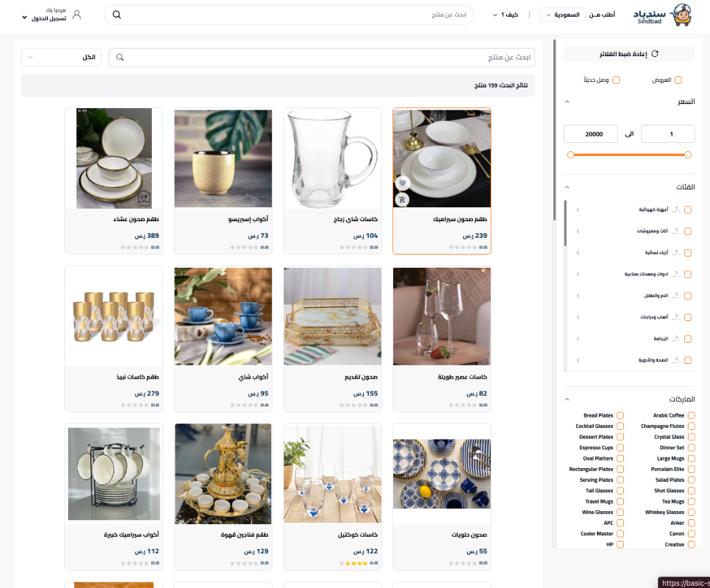Screen dimensions: 710x588
Task: Check the Whiskey Glasses brand checkbox
Action: coord(691,512)
